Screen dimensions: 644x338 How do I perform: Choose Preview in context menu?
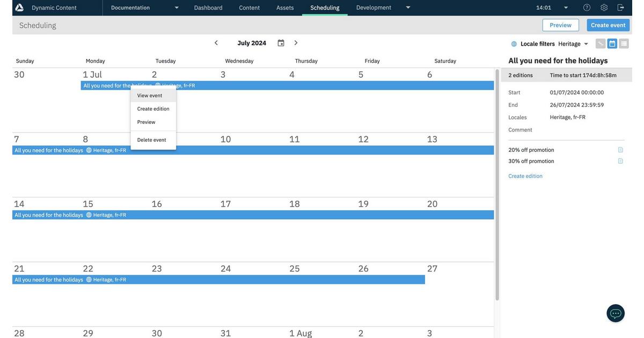153,122
